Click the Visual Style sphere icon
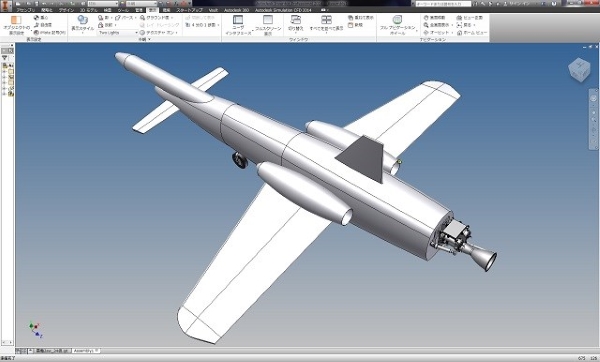Viewport: 600px width, 362px height. coord(82,20)
